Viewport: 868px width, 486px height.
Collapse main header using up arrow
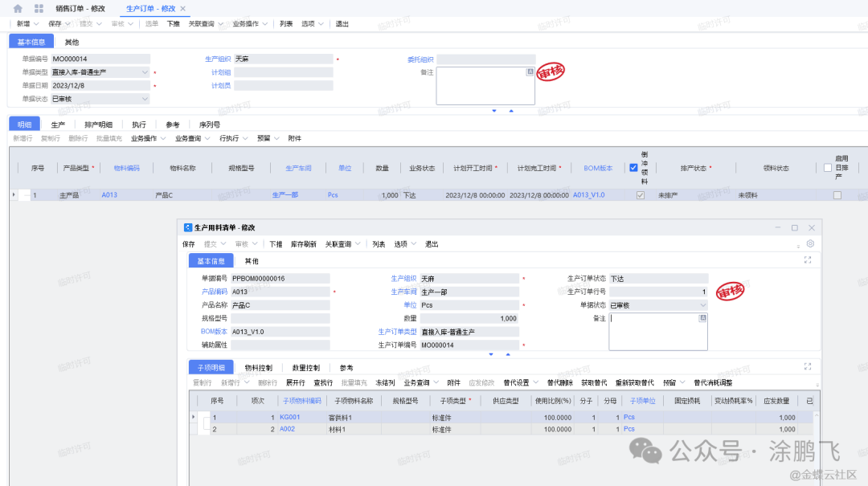(510, 111)
